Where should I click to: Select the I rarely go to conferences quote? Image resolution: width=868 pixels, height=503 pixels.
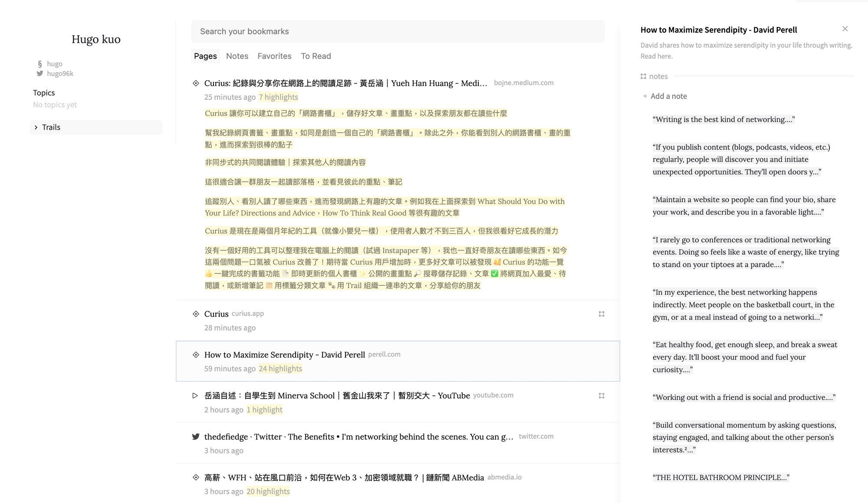pyautogui.click(x=746, y=252)
